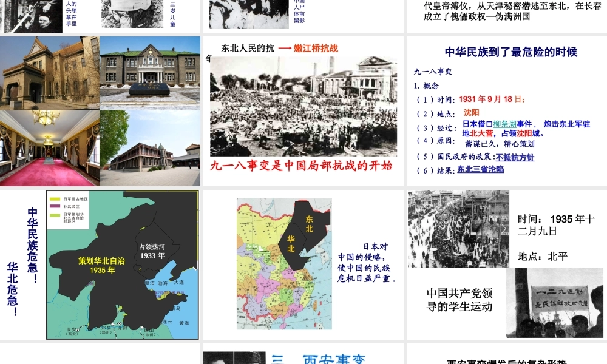This screenshot has height=364, width=607.
Task: Click the red text 北大营
Action: [x=481, y=133]
